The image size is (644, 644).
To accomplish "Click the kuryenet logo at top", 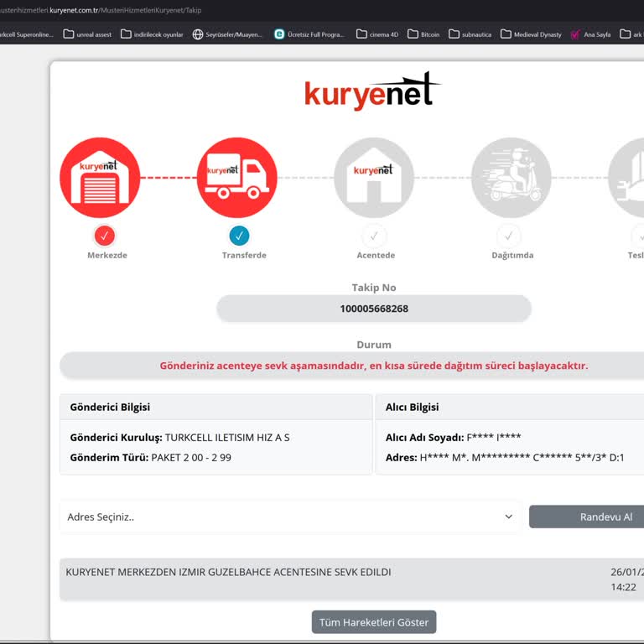I will tap(372, 91).
